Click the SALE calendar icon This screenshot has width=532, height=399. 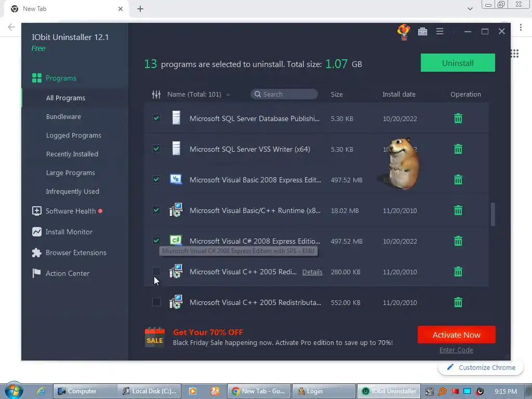pos(155,337)
